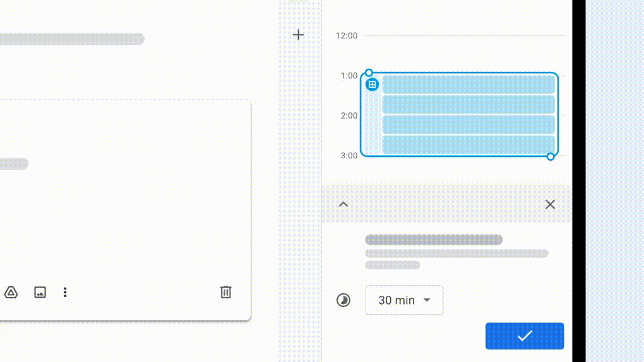This screenshot has width=644, height=362.
Task: Open the three-dot more options menu
Action: tap(65, 292)
